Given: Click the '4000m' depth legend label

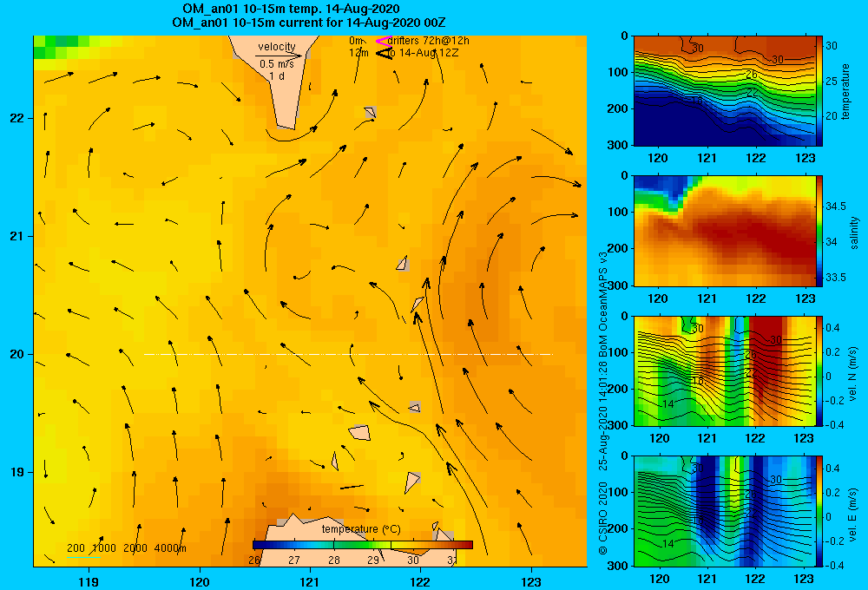Looking at the screenshot, I should click(170, 548).
